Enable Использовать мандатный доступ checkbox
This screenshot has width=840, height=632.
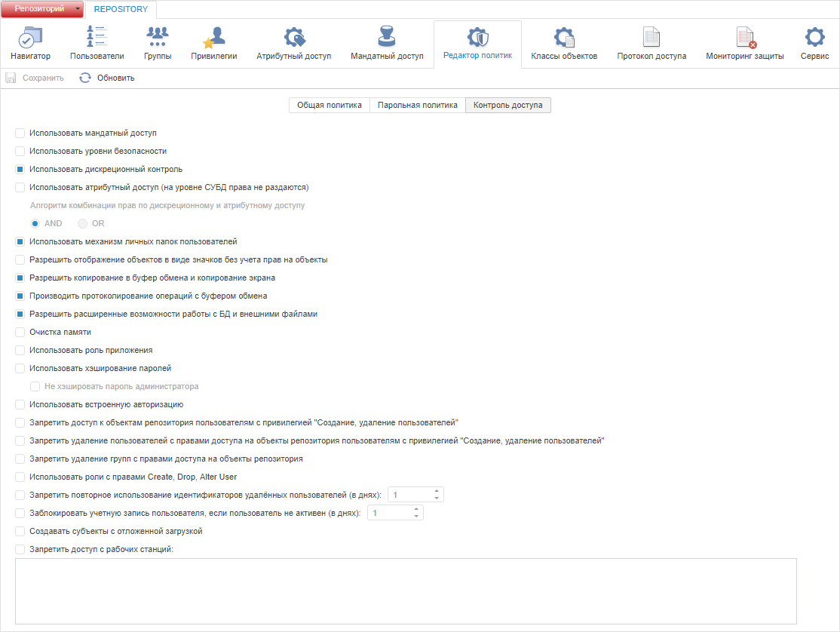point(20,133)
